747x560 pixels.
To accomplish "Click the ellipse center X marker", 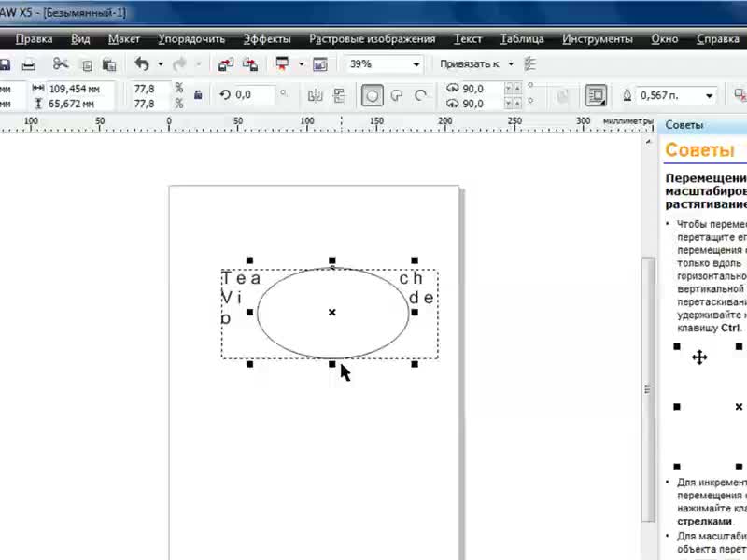I will (332, 313).
